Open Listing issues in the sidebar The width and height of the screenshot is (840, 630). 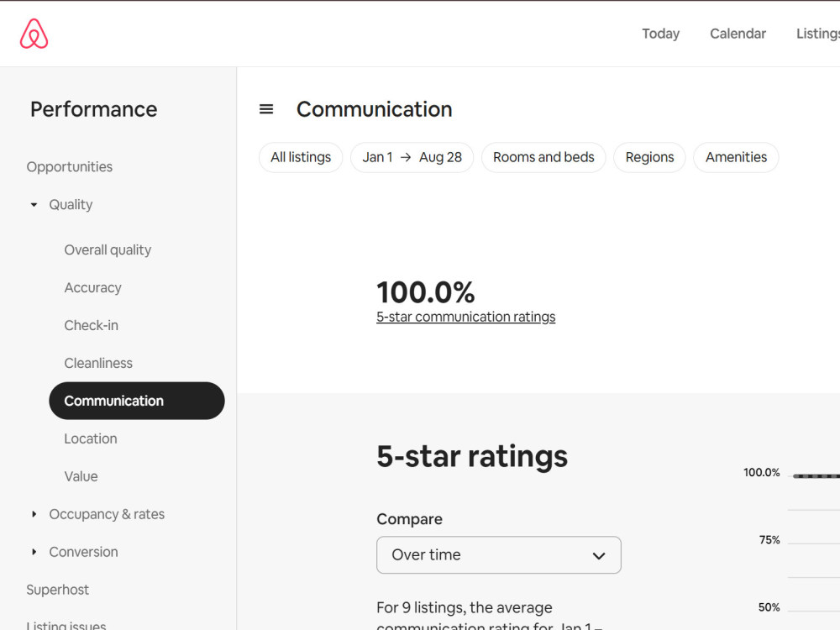click(x=66, y=625)
